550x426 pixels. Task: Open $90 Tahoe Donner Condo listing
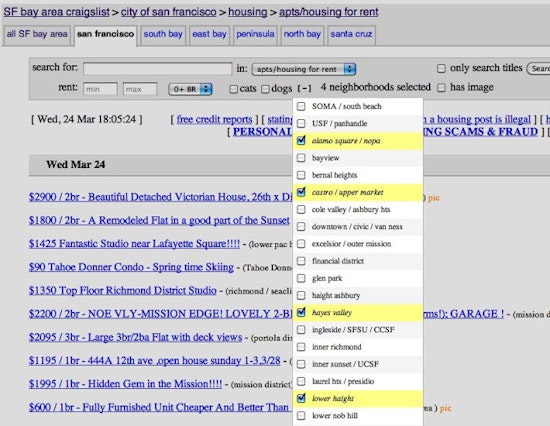click(x=131, y=267)
